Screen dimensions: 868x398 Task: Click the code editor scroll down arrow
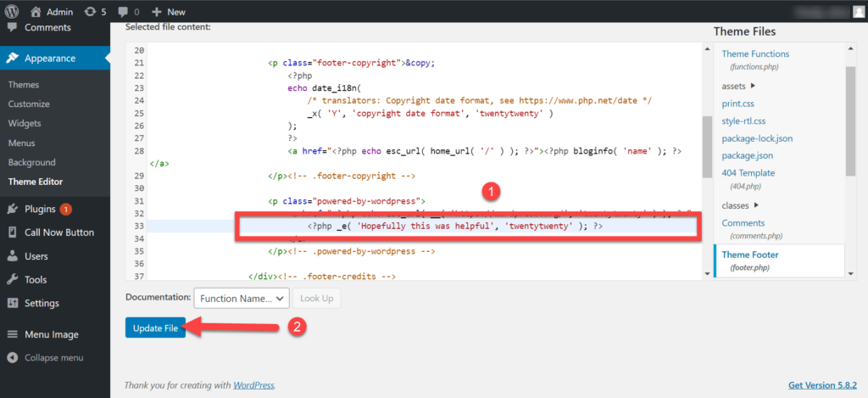tap(706, 273)
